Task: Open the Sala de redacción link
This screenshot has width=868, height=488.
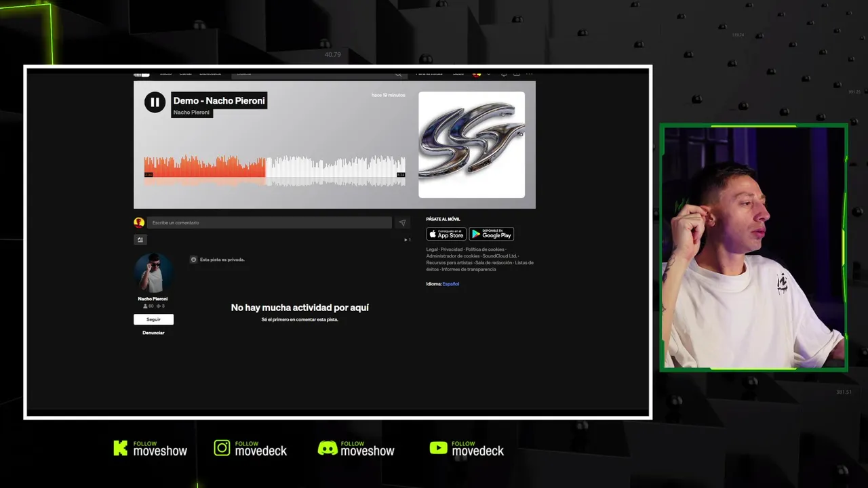Action: pyautogui.click(x=494, y=263)
